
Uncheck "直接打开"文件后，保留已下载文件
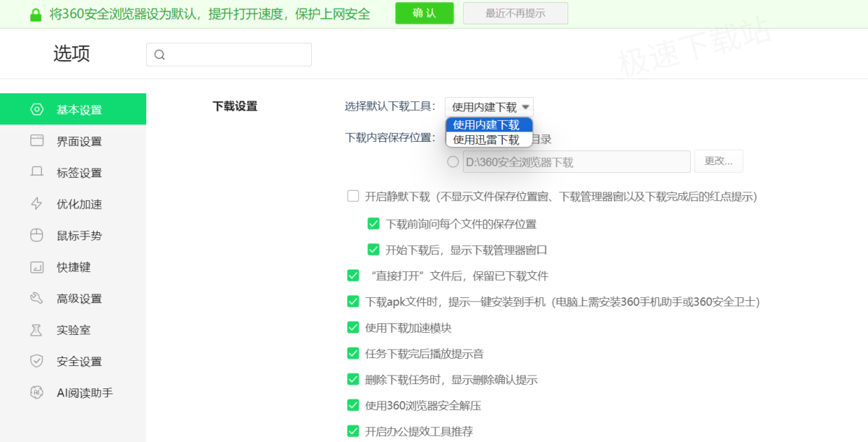click(353, 276)
